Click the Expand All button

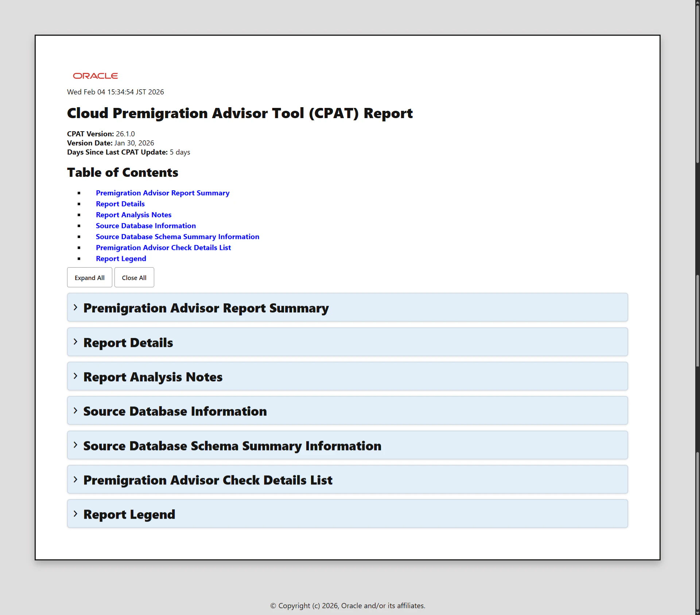point(90,277)
